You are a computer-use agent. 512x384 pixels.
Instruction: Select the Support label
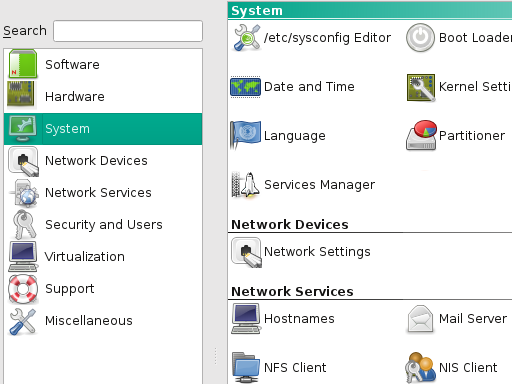(70, 289)
